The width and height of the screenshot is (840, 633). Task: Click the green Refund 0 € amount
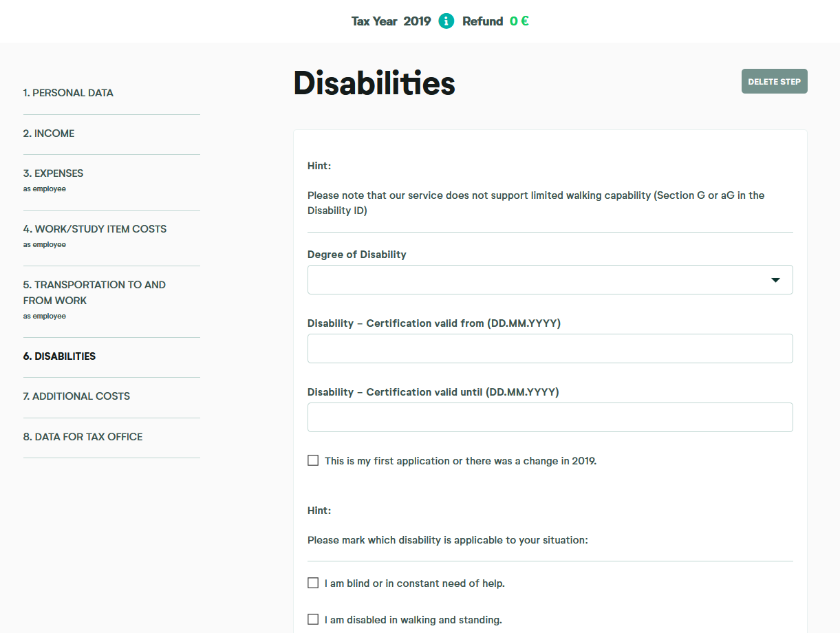(519, 21)
